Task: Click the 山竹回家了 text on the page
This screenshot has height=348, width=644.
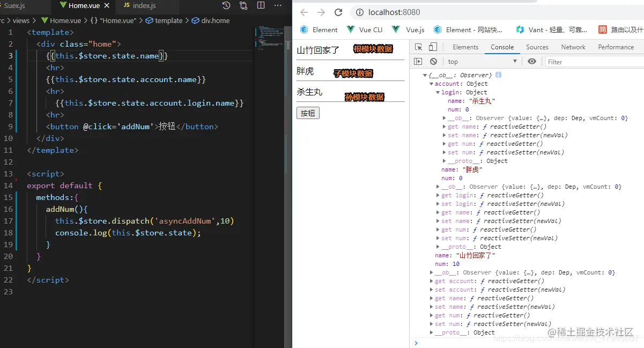Action: pos(318,50)
